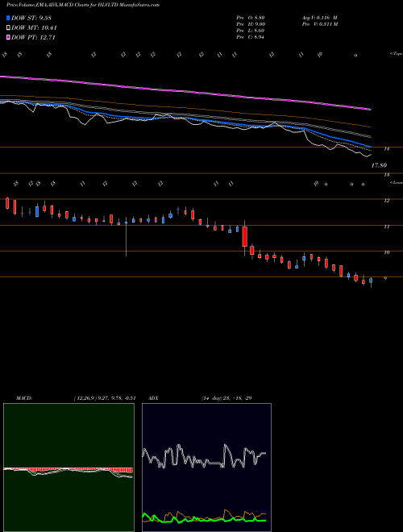Click the long-wick candle dropping to 10
403x532 pixels.
click(126, 236)
